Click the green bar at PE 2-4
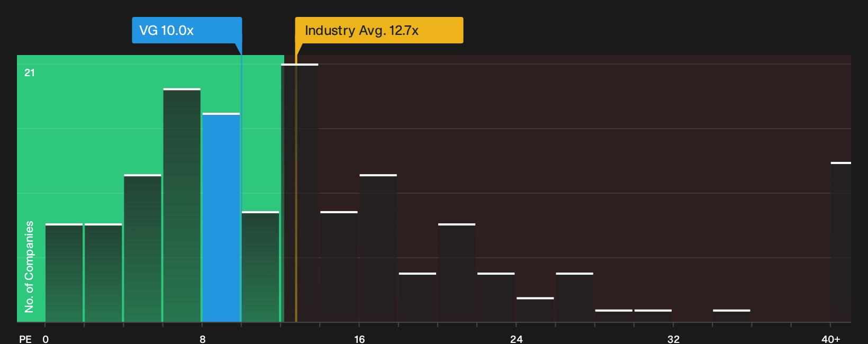This screenshot has width=868, height=344. pyautogui.click(x=103, y=273)
